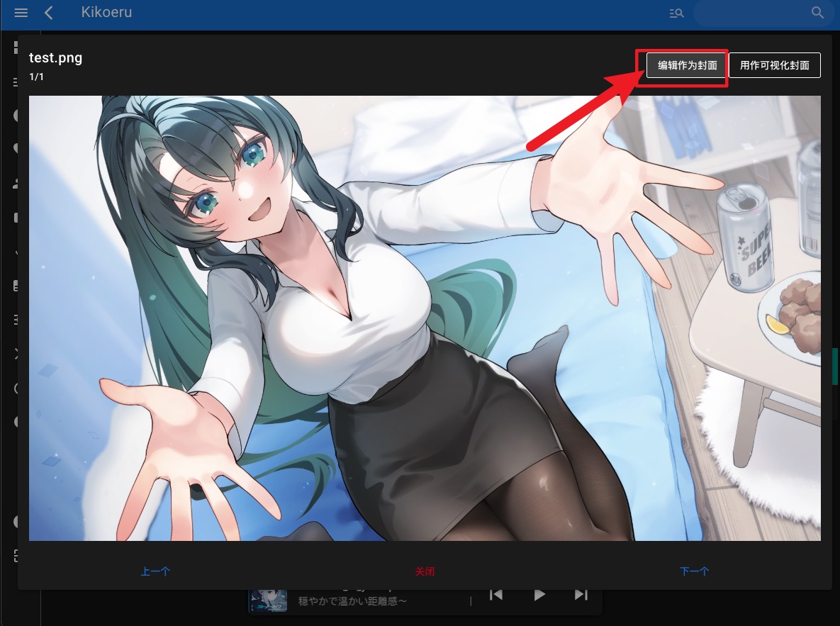Image resolution: width=840 pixels, height=626 pixels.
Task: Click the test.png file name heading
Action: point(55,58)
